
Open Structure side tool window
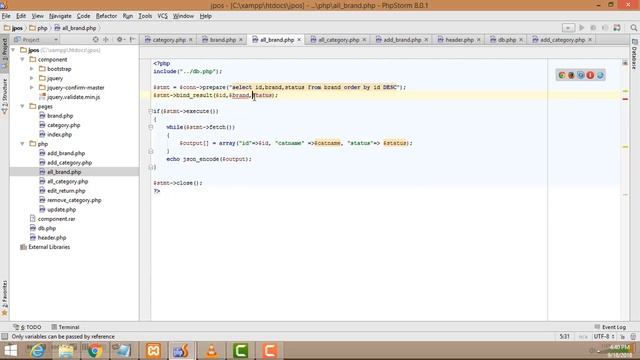point(4,96)
